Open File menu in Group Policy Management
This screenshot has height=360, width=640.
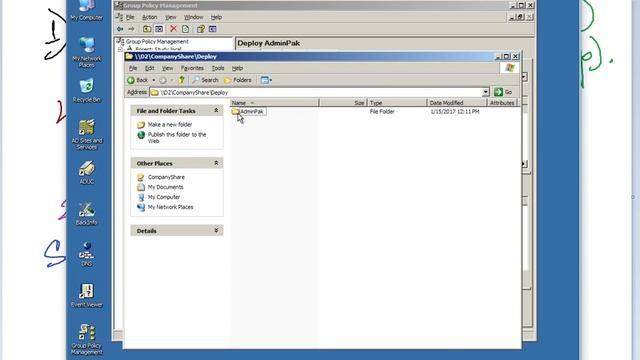[130, 17]
